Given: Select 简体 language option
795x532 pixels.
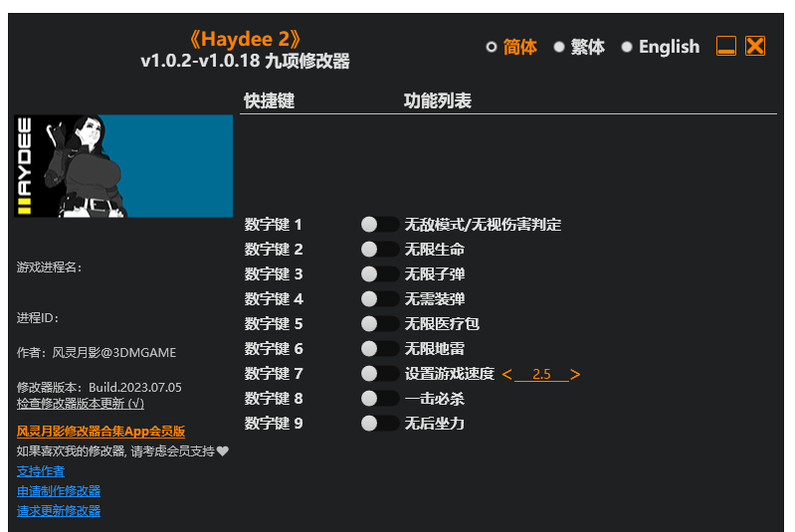Looking at the screenshot, I should (x=511, y=47).
